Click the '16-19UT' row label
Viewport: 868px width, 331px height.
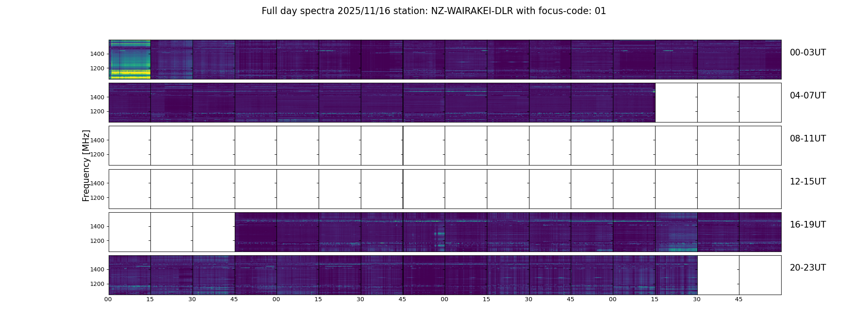(808, 225)
